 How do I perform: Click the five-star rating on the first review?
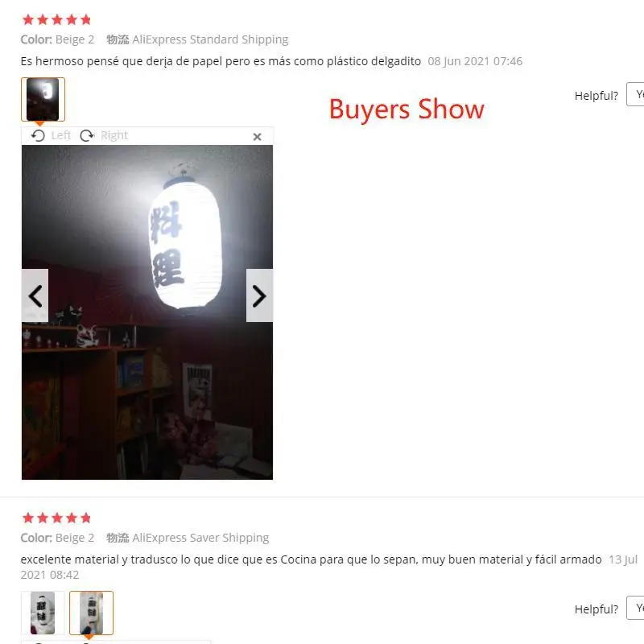coord(56,19)
